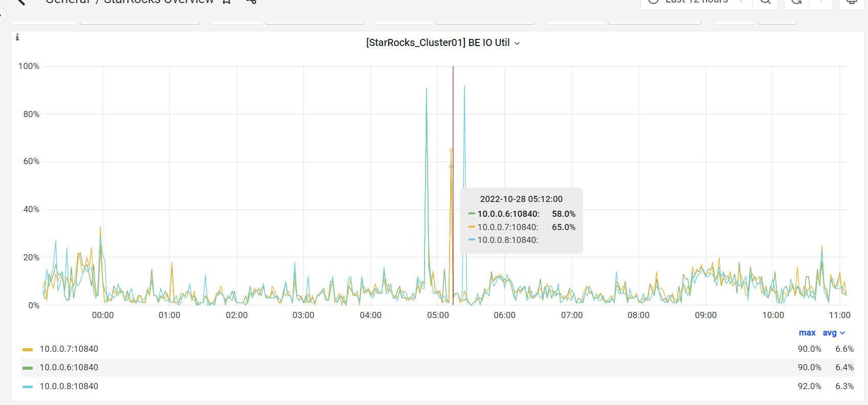Screen dimensions: 868x405
Task: Open color picker for cyan 10.0.0.8 swatch
Action: click(x=28, y=387)
